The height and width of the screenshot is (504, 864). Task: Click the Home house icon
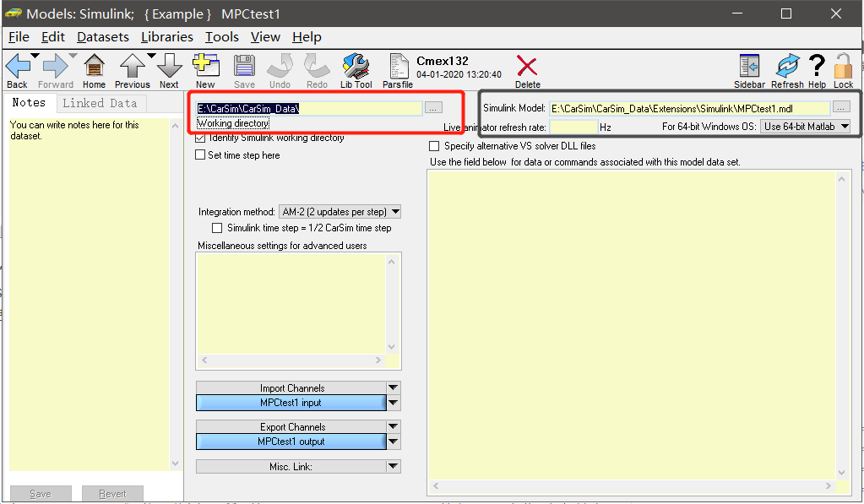coord(95,66)
